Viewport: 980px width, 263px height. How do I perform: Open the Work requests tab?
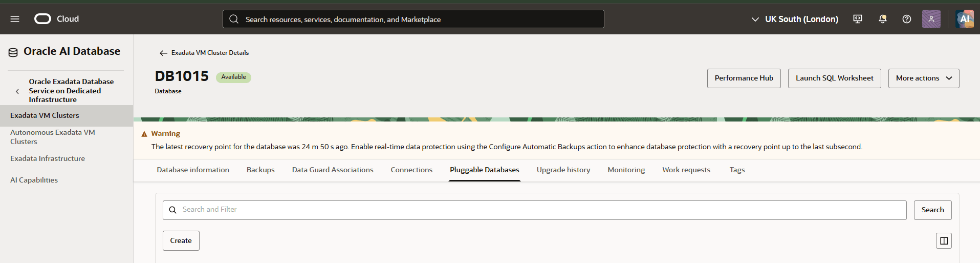click(686, 170)
